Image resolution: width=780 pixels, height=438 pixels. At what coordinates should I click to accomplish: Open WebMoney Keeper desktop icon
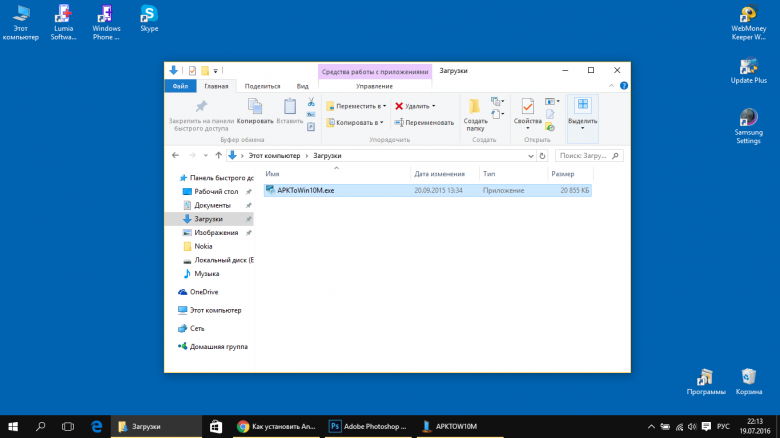point(748,23)
